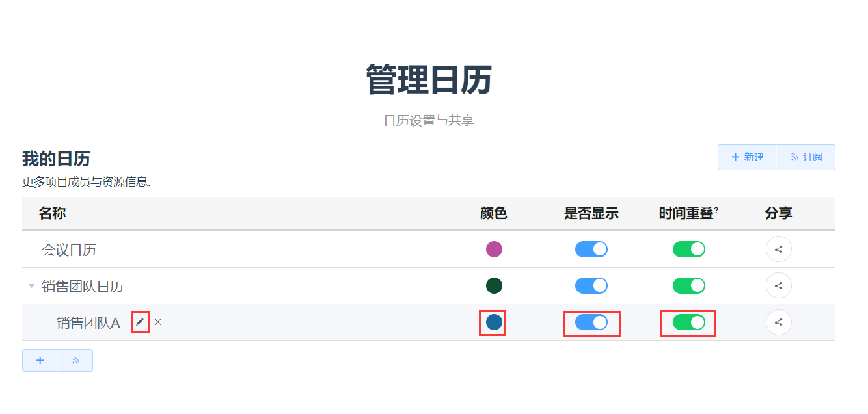Viewport: 868px width, 414px height.
Task: Toggle 是否显示 switch for 会议日历
Action: (591, 249)
